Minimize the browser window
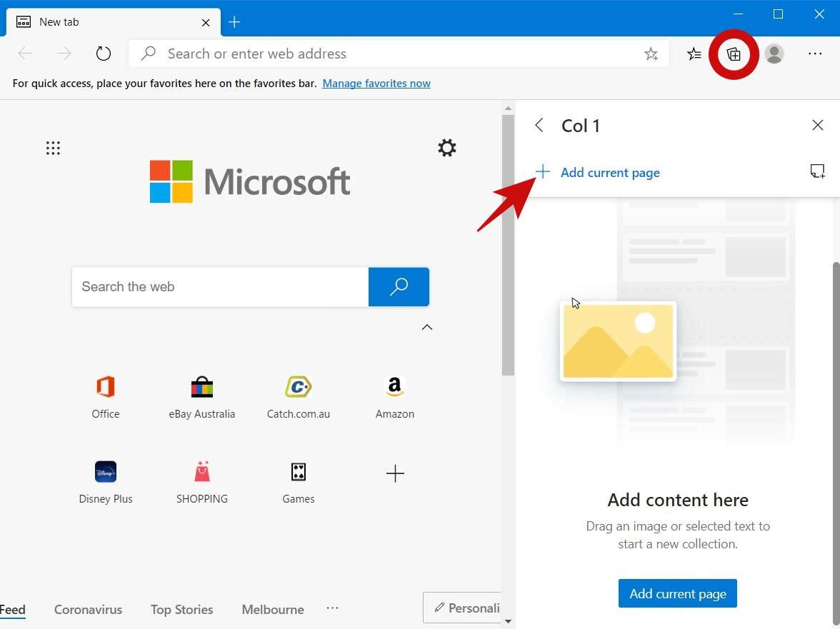The width and height of the screenshot is (840, 629). pos(738,14)
